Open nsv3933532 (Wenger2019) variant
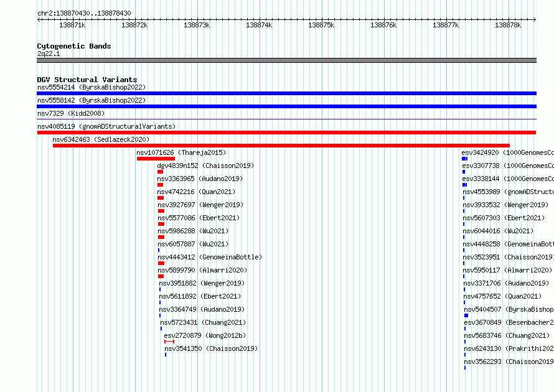 [505, 205]
